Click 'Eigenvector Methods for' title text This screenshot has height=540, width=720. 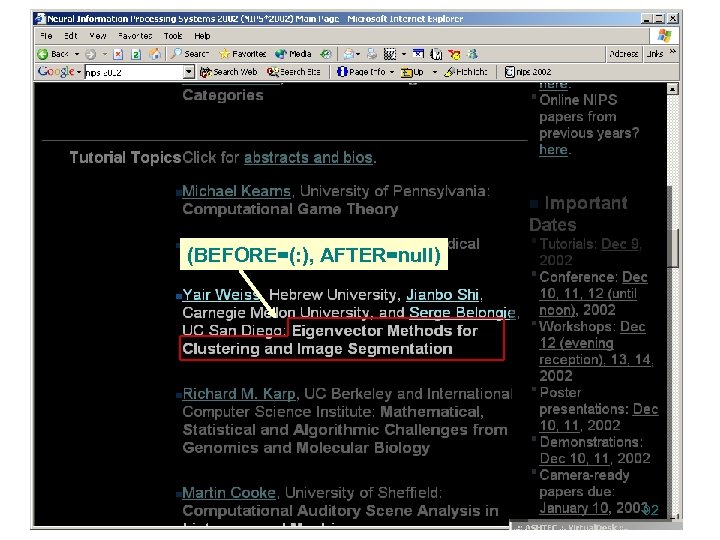click(x=385, y=331)
